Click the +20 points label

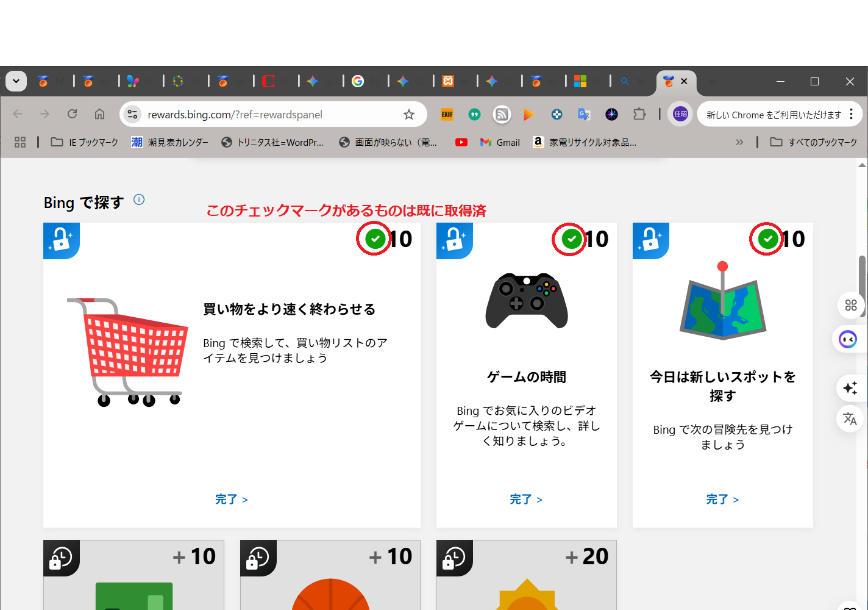click(587, 556)
